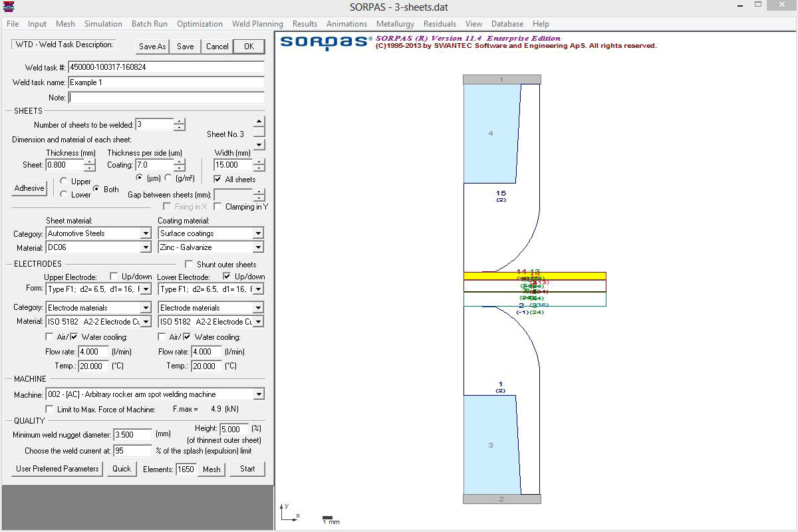Toggle lower electrode Water cooling checkbox

point(187,336)
